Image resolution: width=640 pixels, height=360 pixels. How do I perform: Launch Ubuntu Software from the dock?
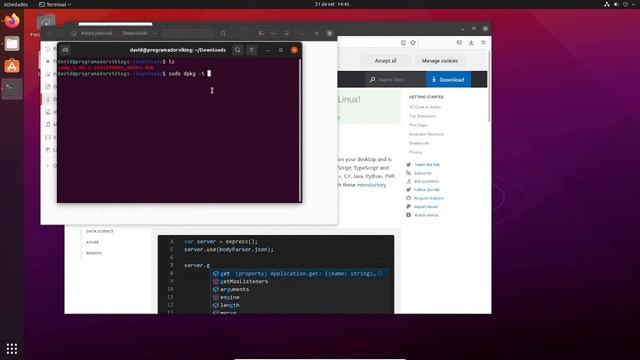click(x=12, y=66)
